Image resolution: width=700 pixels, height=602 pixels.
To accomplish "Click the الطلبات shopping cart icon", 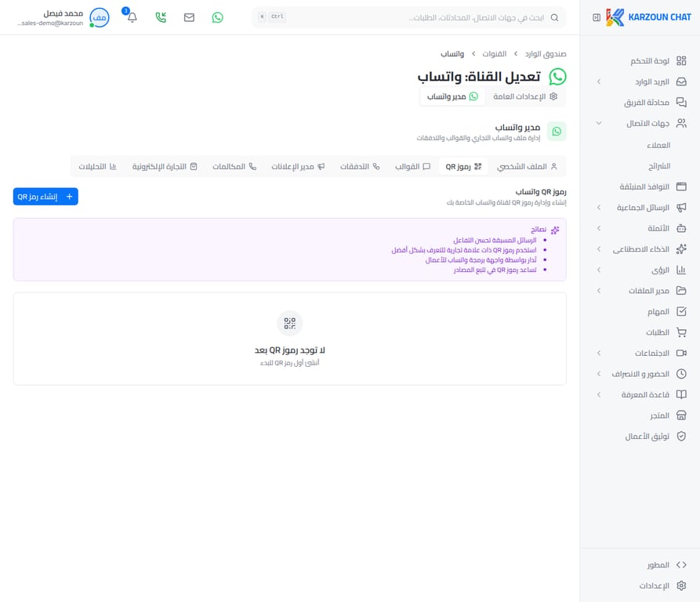I will pos(681,332).
